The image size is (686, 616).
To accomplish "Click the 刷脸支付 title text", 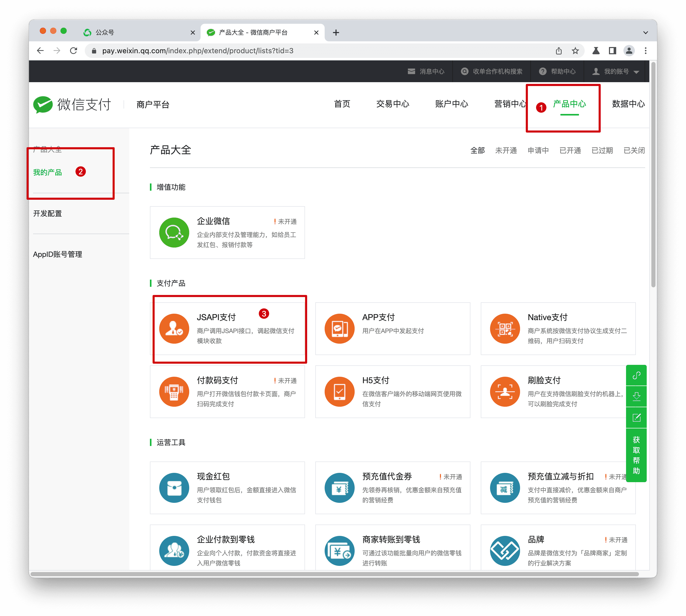I will [544, 380].
